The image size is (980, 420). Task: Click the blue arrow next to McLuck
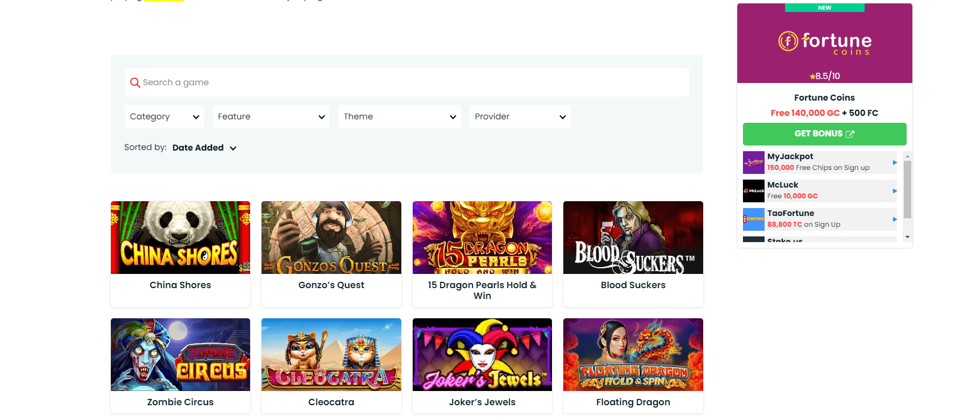[894, 191]
